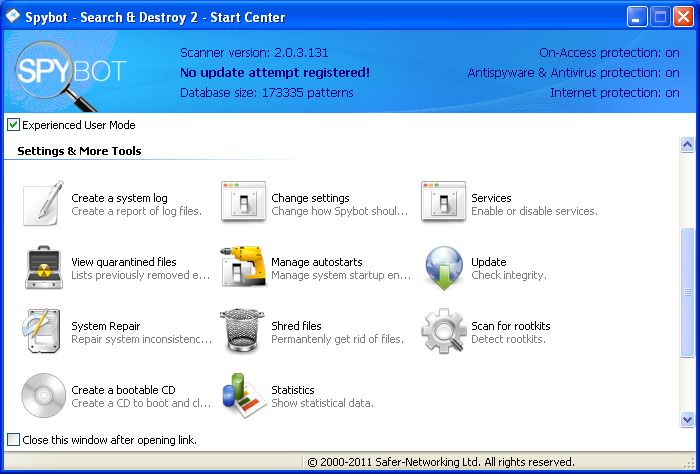This screenshot has width=700, height=474.
Task: Click the Scan for rootkits text link
Action: click(510, 326)
